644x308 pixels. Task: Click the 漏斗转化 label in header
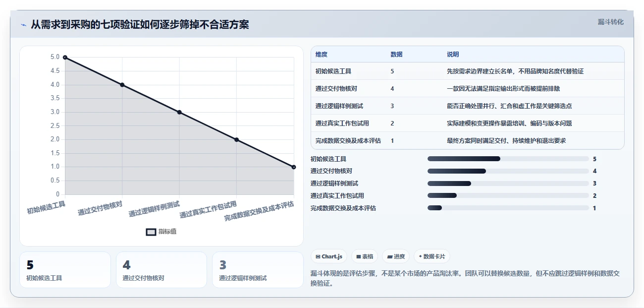tap(610, 22)
